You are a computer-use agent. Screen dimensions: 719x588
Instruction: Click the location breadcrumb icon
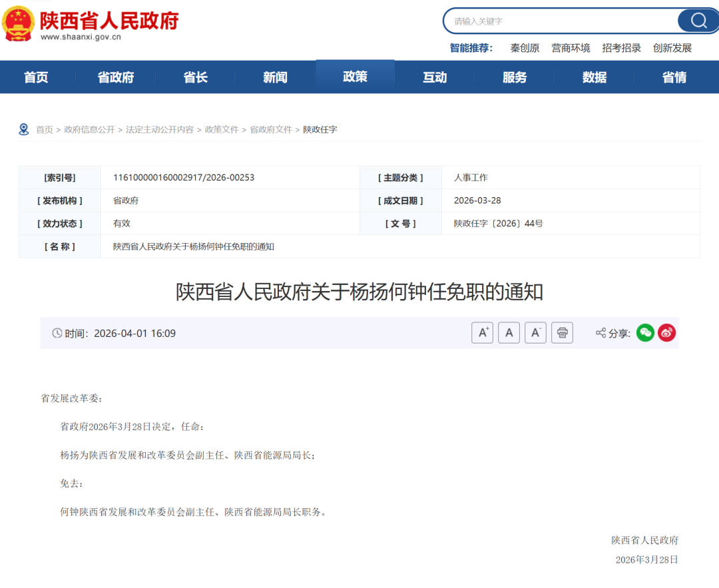pos(25,129)
